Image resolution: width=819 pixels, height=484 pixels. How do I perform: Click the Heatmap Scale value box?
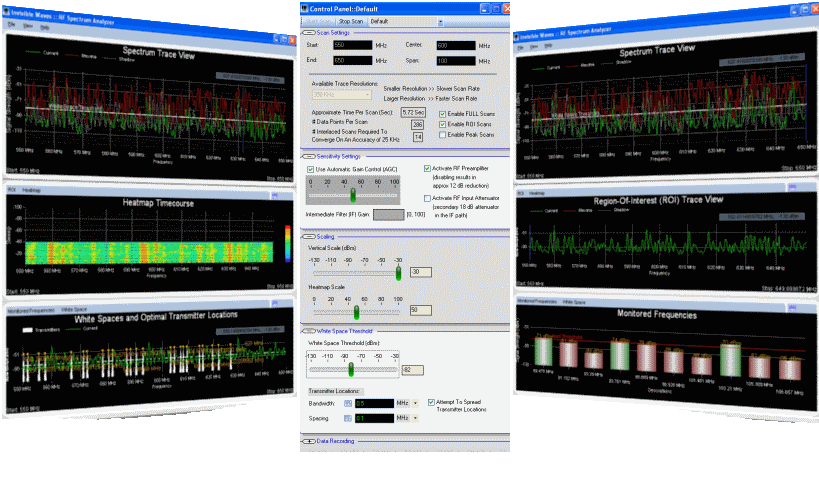click(x=421, y=310)
